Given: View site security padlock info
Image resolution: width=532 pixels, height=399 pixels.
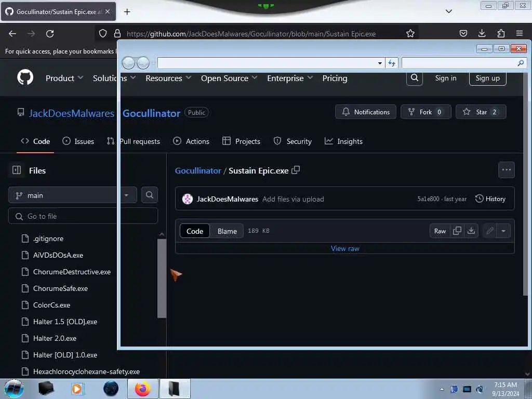Looking at the screenshot, I should tap(117, 33).
